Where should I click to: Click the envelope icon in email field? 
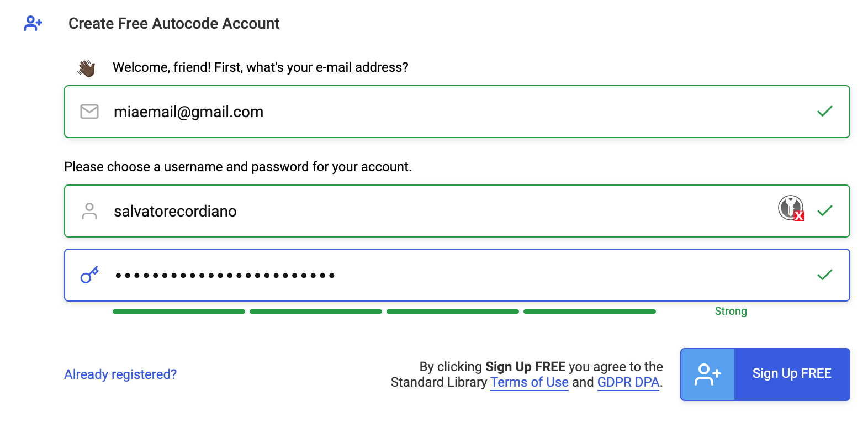point(89,112)
